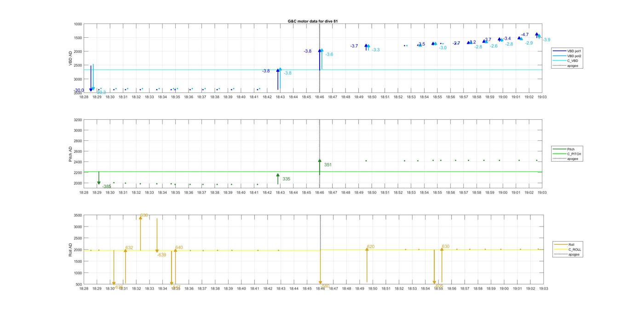
Task: Click the "-639" roll data label
Action: pos(161,255)
